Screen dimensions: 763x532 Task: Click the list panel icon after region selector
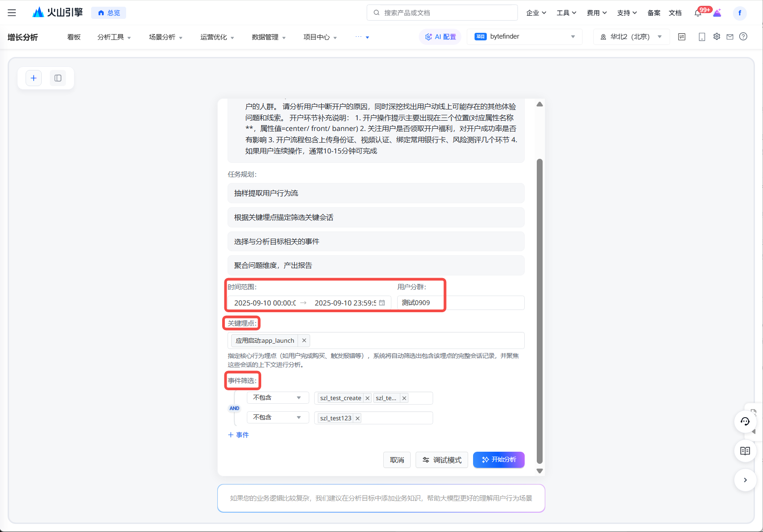[x=682, y=37]
